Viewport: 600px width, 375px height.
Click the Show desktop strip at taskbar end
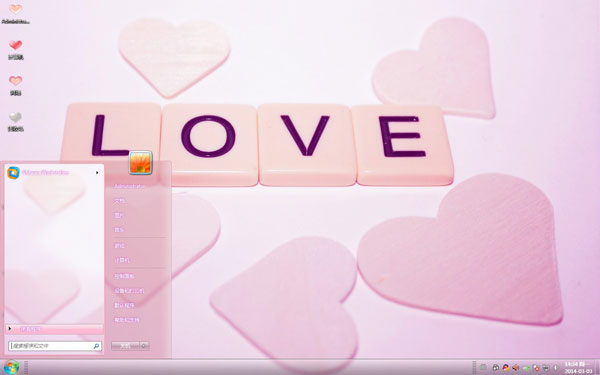coord(597,367)
